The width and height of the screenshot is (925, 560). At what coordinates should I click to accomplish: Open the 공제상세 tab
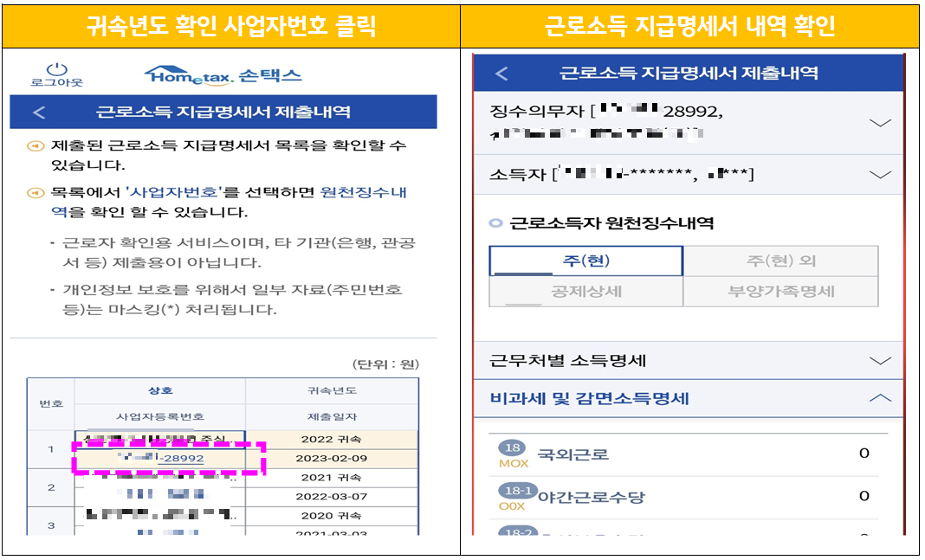585,291
